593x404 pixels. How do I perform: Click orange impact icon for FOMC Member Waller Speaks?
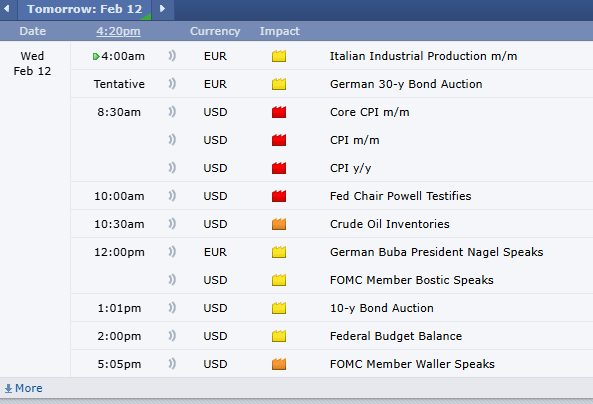[x=279, y=364]
